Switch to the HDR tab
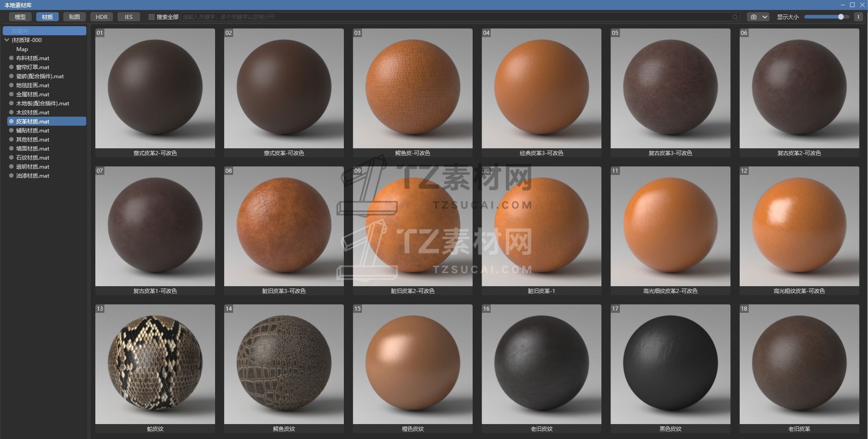Viewport: 868px width, 439px height. coord(102,17)
